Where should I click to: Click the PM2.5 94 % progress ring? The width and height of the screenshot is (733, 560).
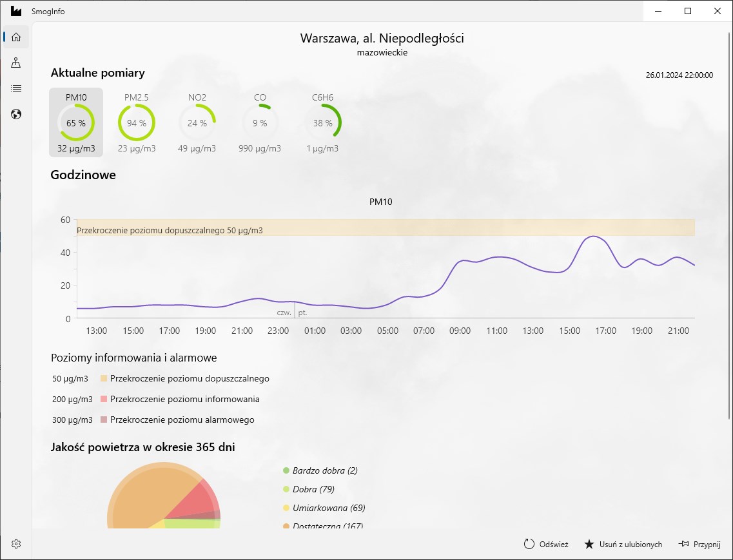pyautogui.click(x=137, y=122)
